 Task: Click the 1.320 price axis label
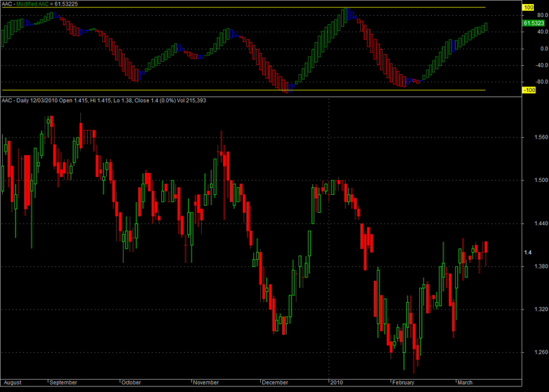541,310
